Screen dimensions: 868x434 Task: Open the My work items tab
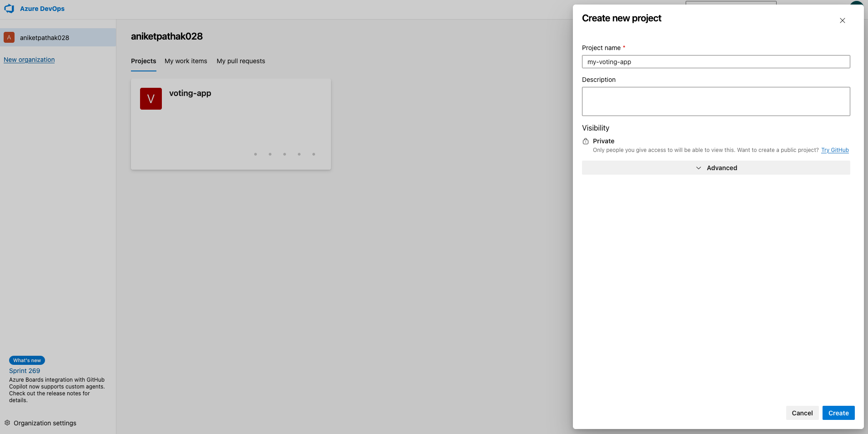point(186,61)
